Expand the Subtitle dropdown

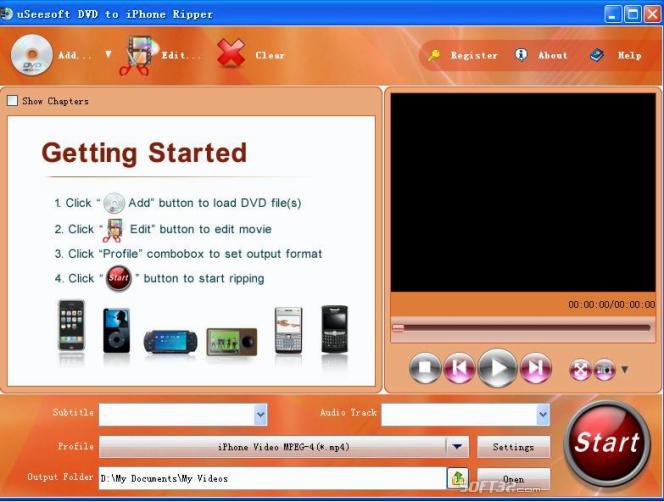click(261, 415)
